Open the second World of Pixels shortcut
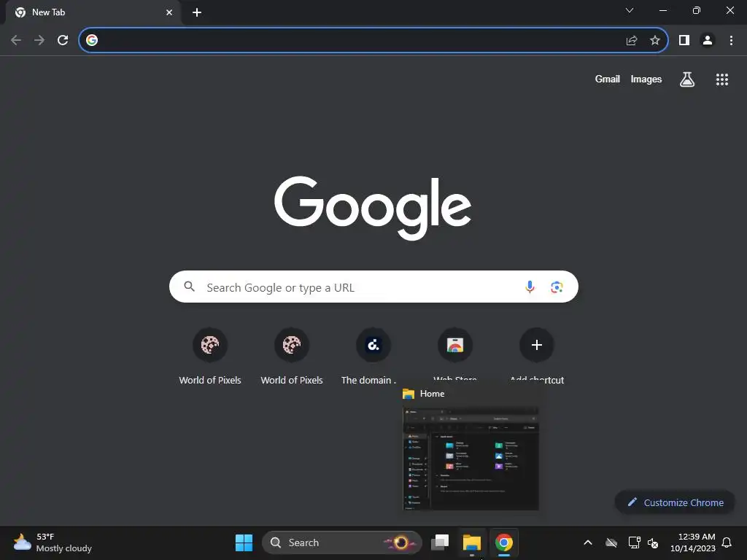The image size is (747, 560). click(x=292, y=356)
